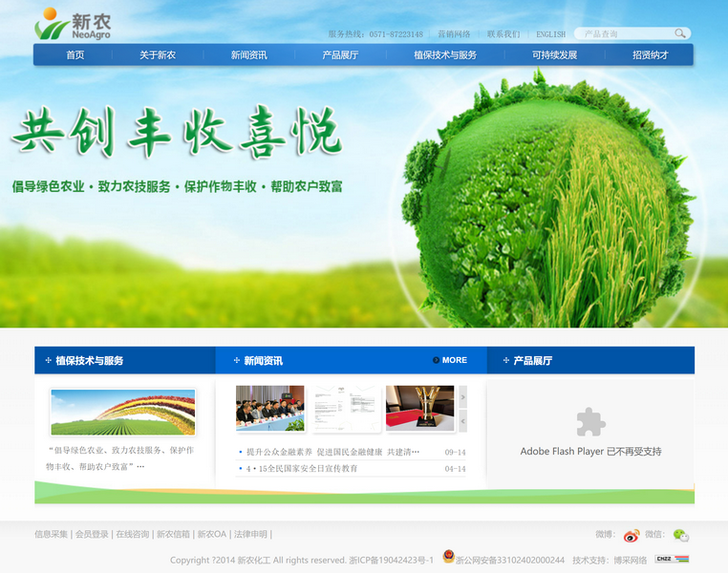This screenshot has height=573, width=728.
Task: Open the 4·15全民国家安全日宣传教育 news item
Action: point(302,469)
